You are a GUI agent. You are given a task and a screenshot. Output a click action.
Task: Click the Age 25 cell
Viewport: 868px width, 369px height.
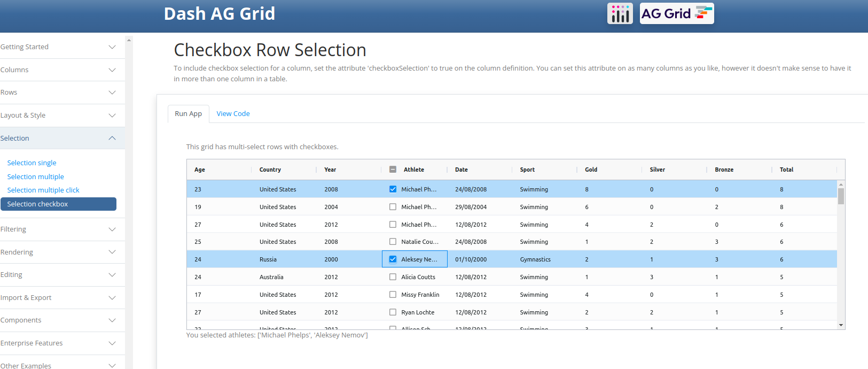point(219,242)
